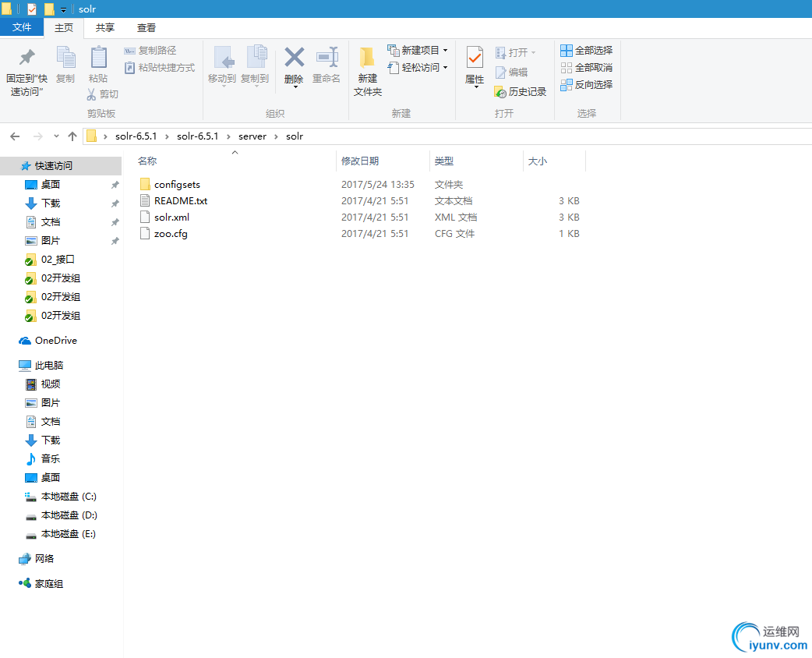Click the address bar folder icon

[92, 136]
